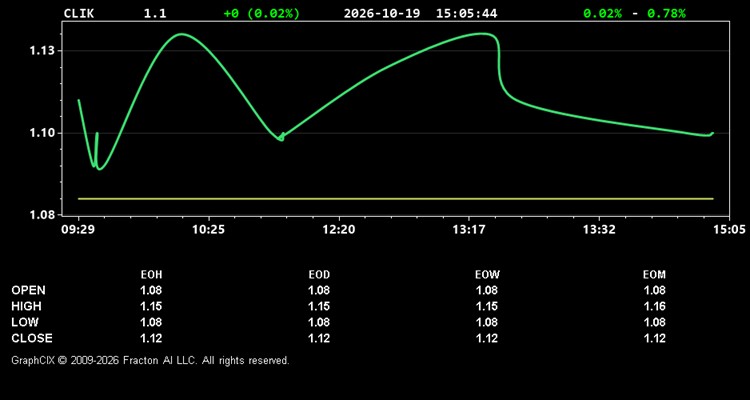Select the EOW column header
This screenshot has width=750, height=400.
(x=487, y=275)
